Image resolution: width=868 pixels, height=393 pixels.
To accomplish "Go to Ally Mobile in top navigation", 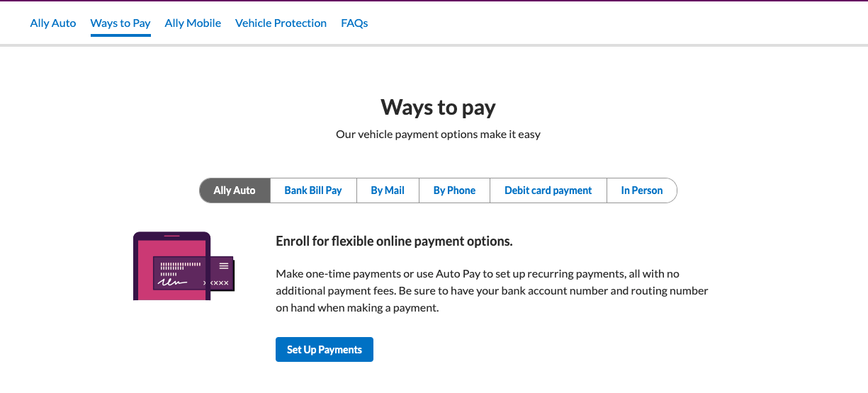I will point(193,23).
